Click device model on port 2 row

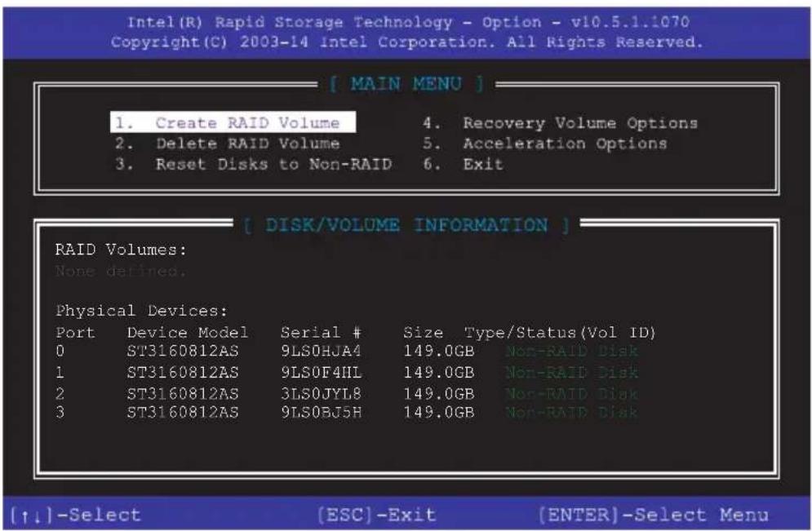tap(183, 394)
